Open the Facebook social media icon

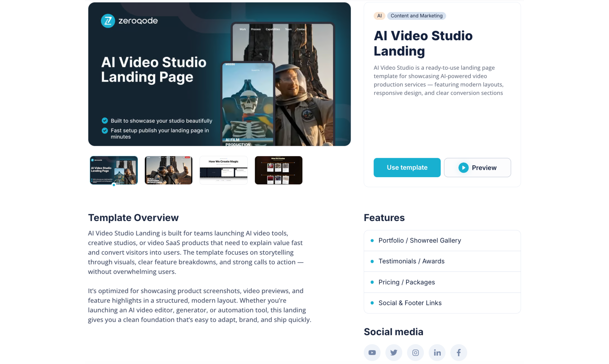point(458,353)
